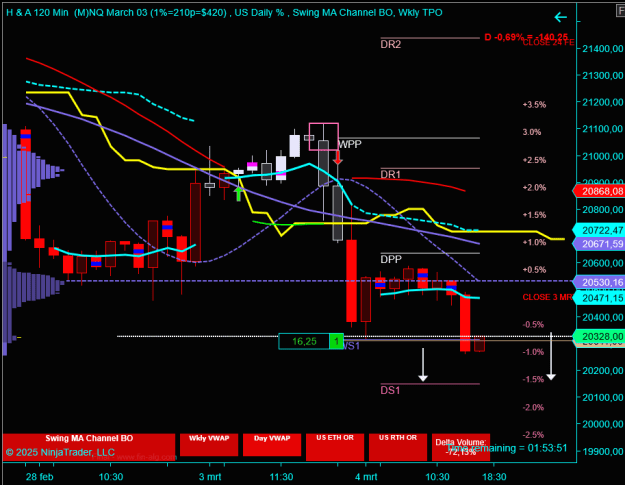The image size is (625, 485).
Task: Click the CLOSE 3 MR label
Action: tap(547, 297)
